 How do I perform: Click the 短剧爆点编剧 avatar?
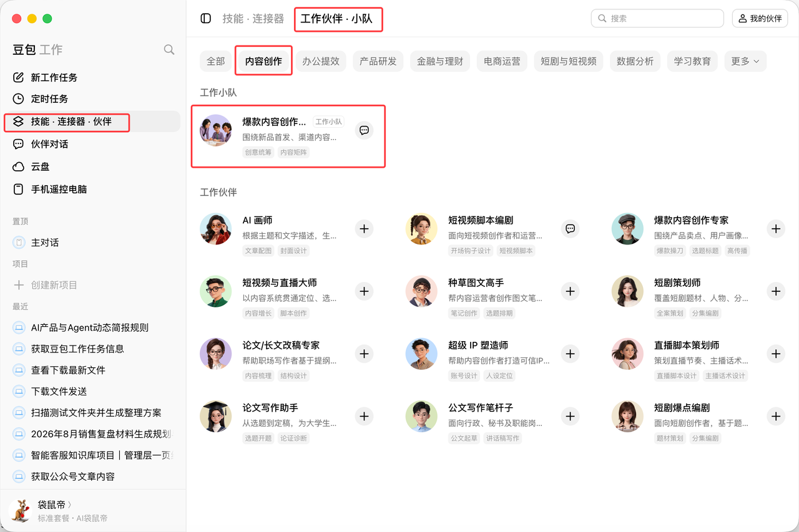coord(627,416)
